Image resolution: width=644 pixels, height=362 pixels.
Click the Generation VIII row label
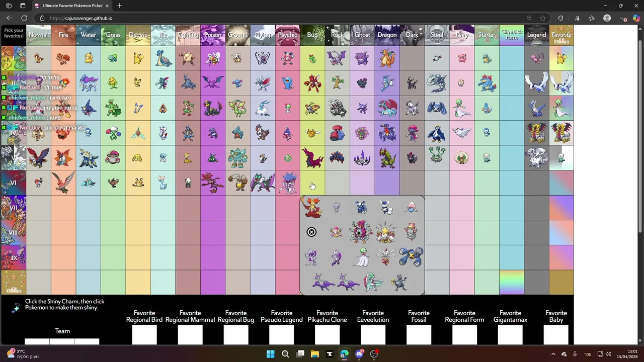tap(14, 233)
